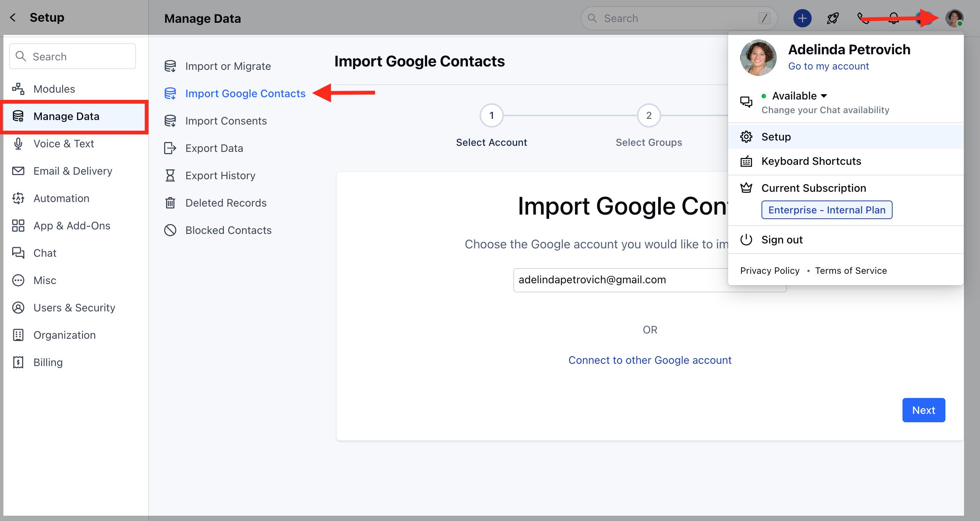The height and width of the screenshot is (521, 980).
Task: Select Export Data in side menu
Action: click(214, 148)
